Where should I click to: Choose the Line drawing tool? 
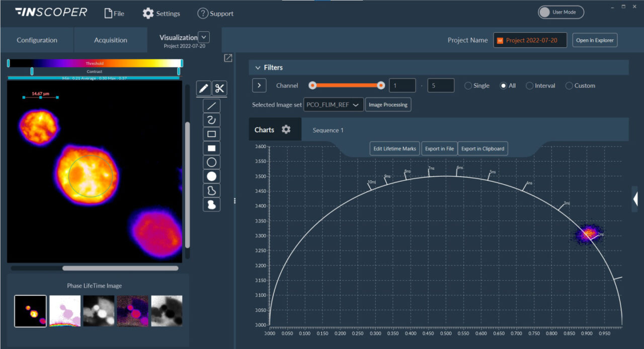point(211,105)
